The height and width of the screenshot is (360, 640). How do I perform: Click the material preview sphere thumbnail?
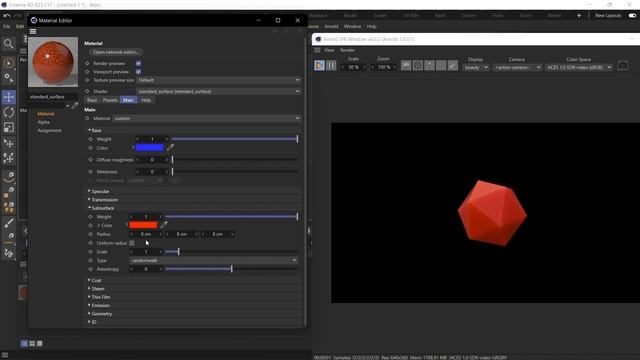53,62
